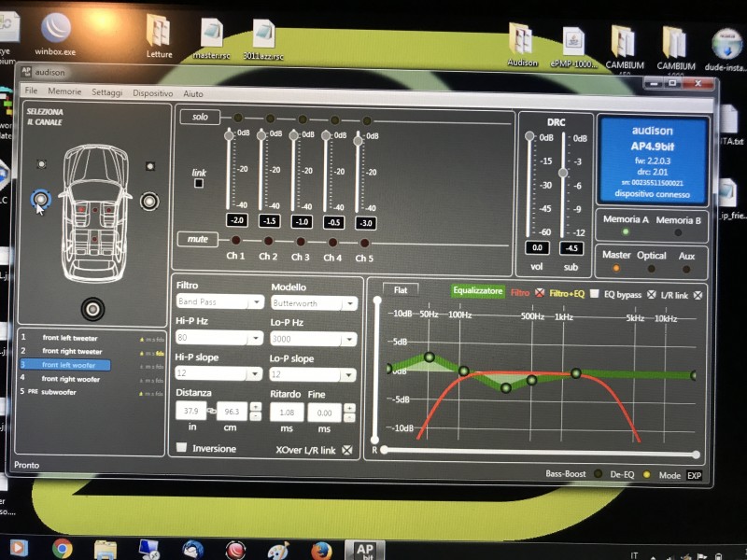Select the front left woofer speaker icon
The width and height of the screenshot is (747, 560).
pyautogui.click(x=41, y=199)
